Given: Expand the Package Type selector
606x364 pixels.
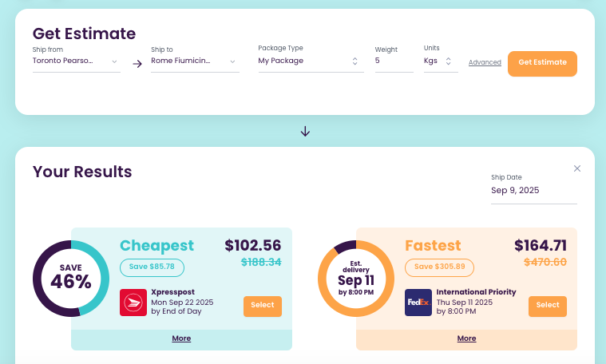Looking at the screenshot, I should pyautogui.click(x=310, y=61).
